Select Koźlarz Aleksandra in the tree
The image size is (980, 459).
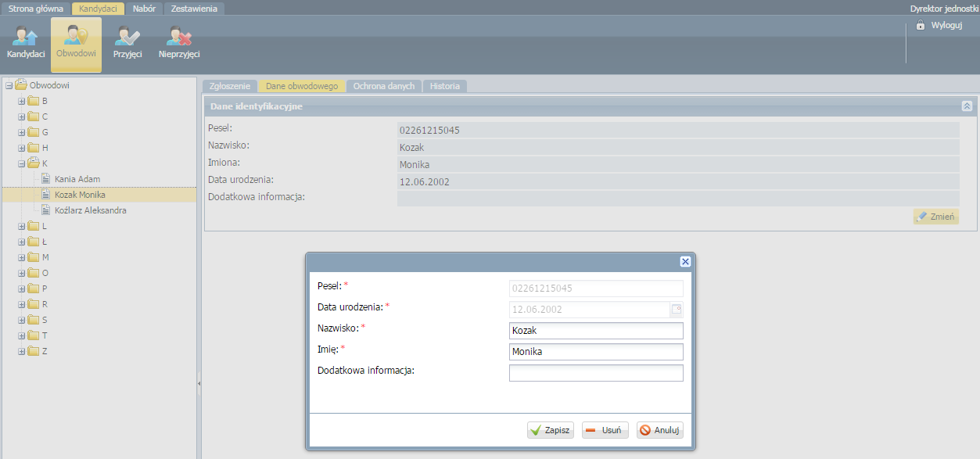pos(91,210)
